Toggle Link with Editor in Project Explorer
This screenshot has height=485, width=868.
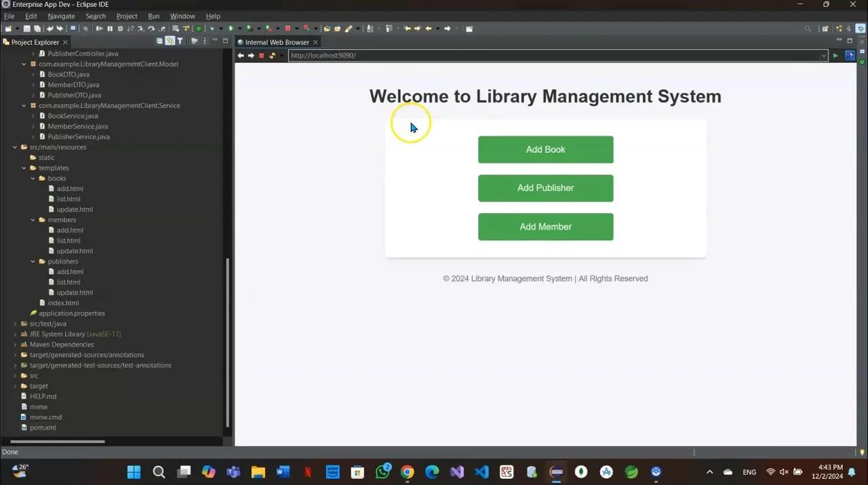[170, 41]
